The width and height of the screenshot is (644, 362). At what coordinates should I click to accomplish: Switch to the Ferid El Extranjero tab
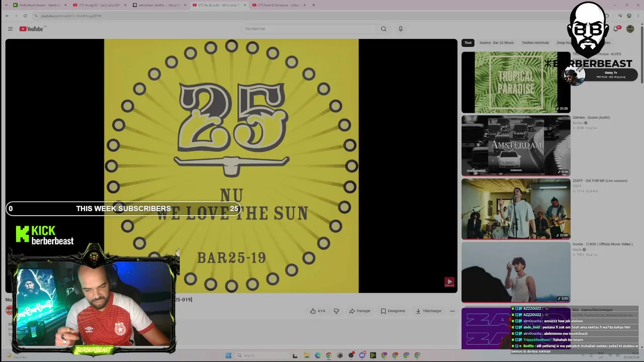[279, 5]
